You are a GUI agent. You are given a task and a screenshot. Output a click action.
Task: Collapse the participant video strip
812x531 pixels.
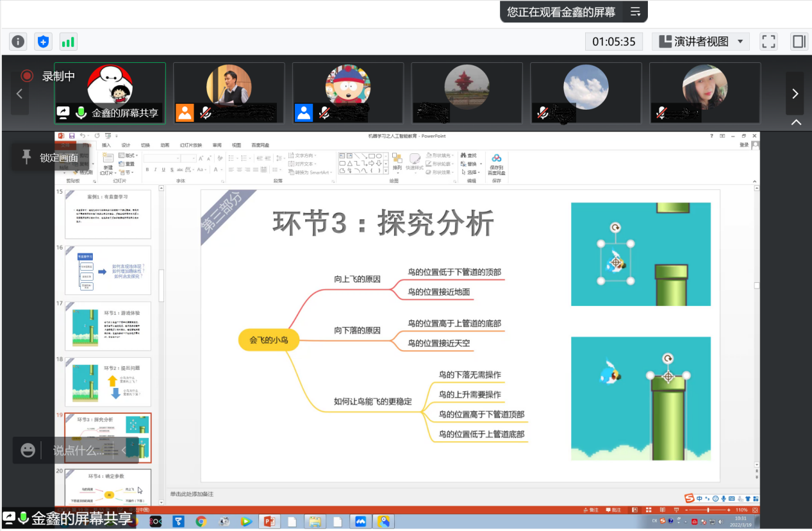point(796,122)
